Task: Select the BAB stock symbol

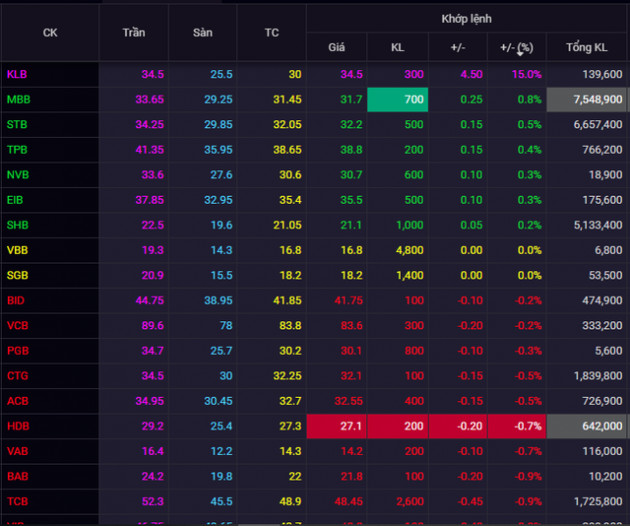Action: (x=17, y=476)
